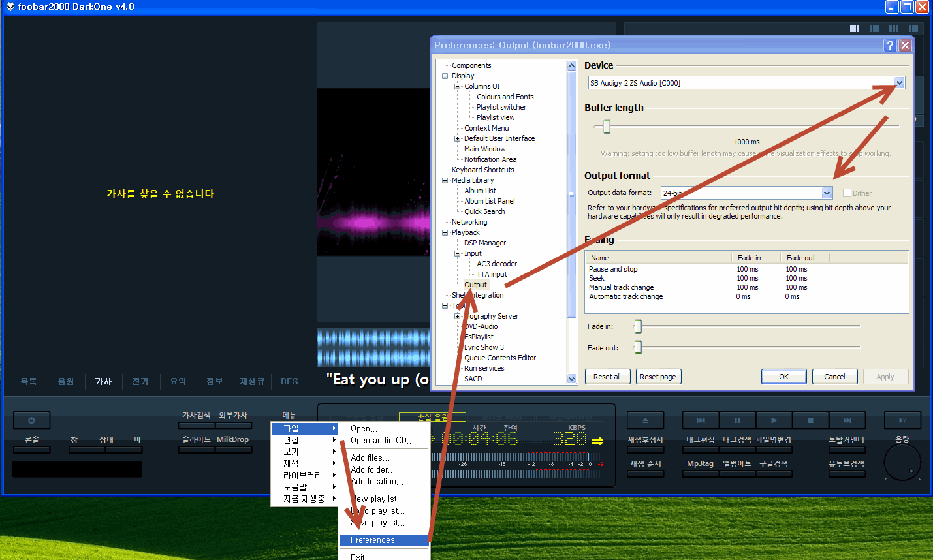The width and height of the screenshot is (933, 560).
Task: Pause playback with the pause button
Action: tap(737, 420)
